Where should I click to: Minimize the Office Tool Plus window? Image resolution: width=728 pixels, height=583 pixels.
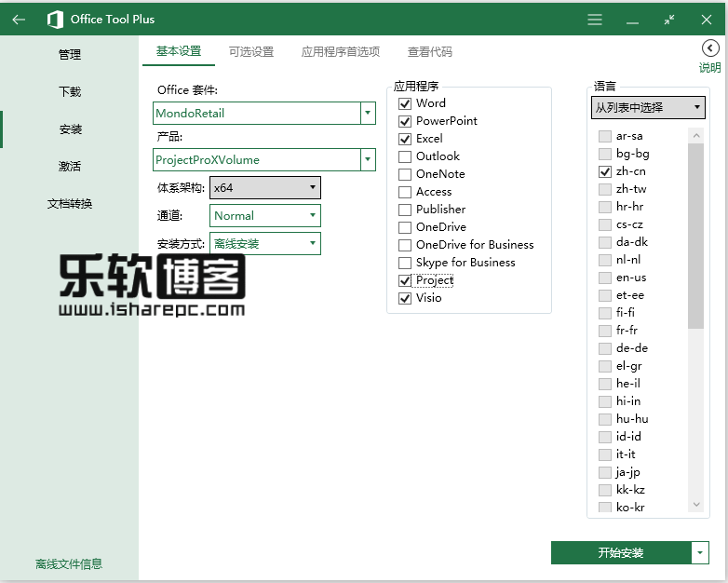tap(632, 21)
